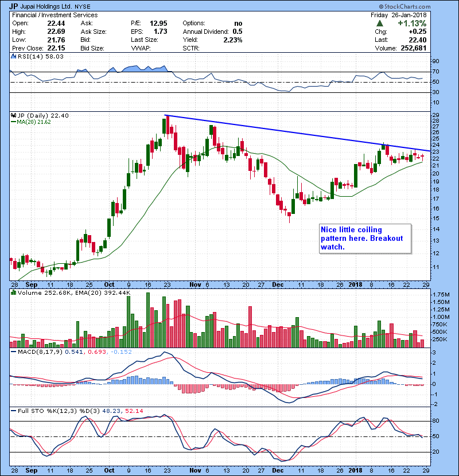The height and width of the screenshot is (476, 459).
Task: Click the Options value no
Action: tap(238, 24)
